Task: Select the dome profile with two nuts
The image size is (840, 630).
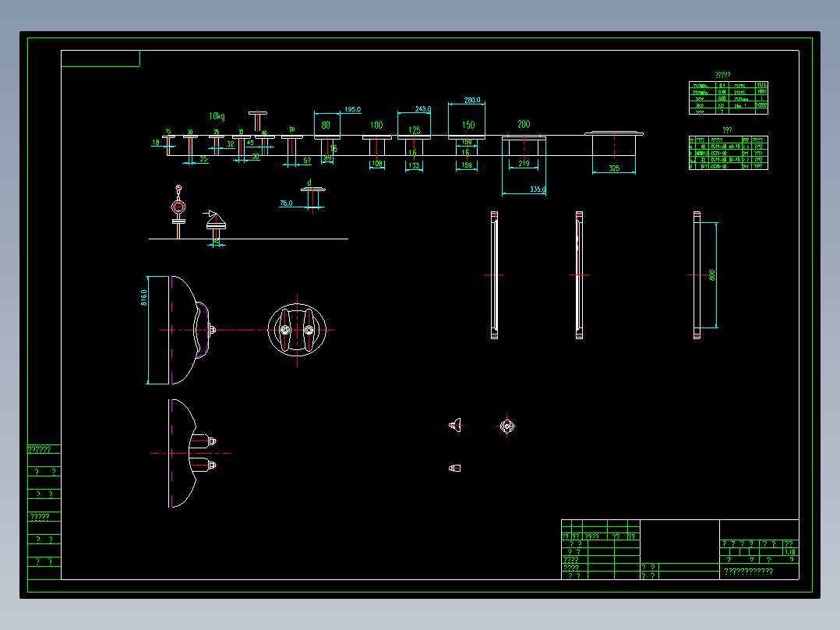Action: pos(192,453)
